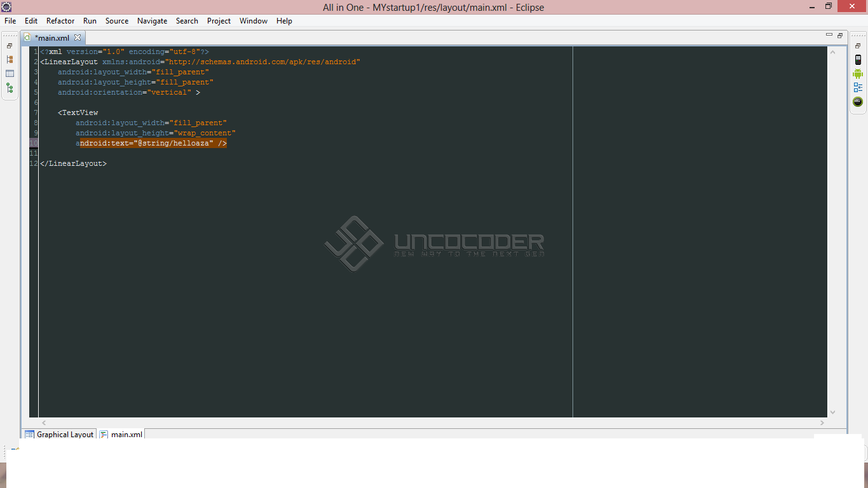Open the Window menu
Viewport: 868px width, 488px height.
coord(254,21)
